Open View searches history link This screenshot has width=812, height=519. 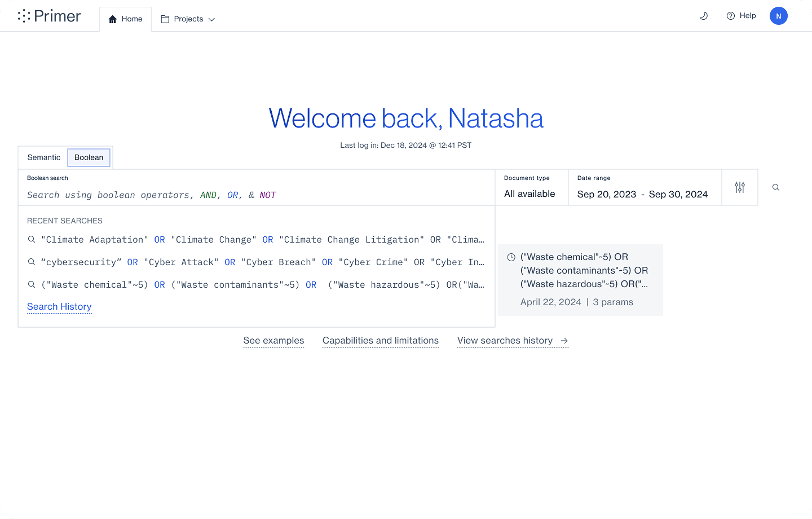click(x=513, y=341)
